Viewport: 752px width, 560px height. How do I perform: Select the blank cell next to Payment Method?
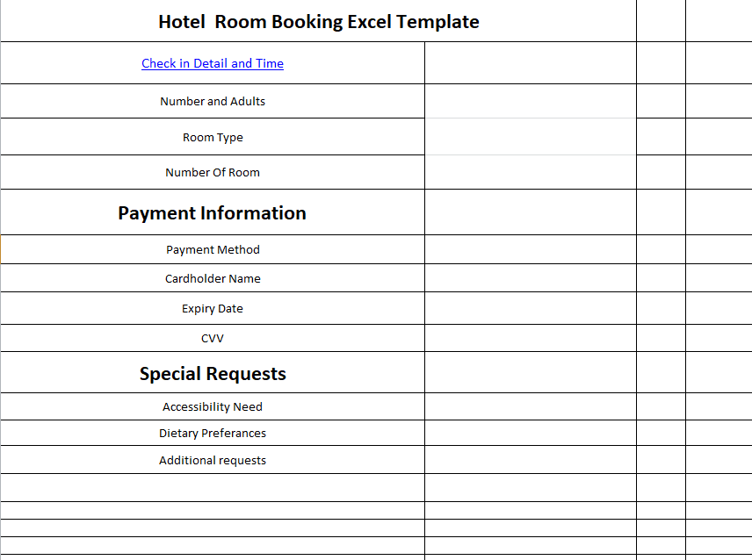(x=530, y=250)
